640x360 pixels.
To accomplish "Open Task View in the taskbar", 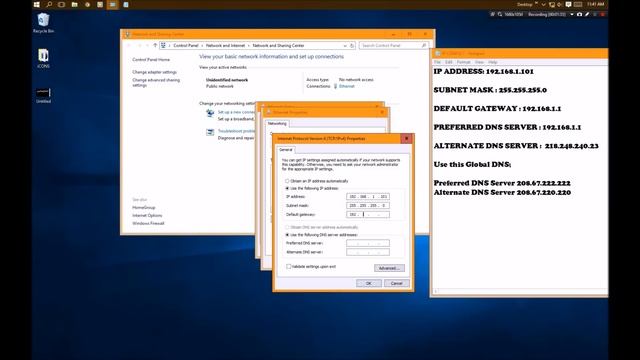I will [x=62, y=4].
